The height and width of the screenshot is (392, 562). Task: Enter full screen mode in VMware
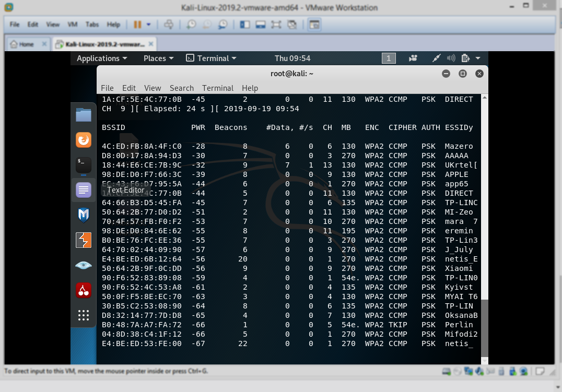coord(276,25)
